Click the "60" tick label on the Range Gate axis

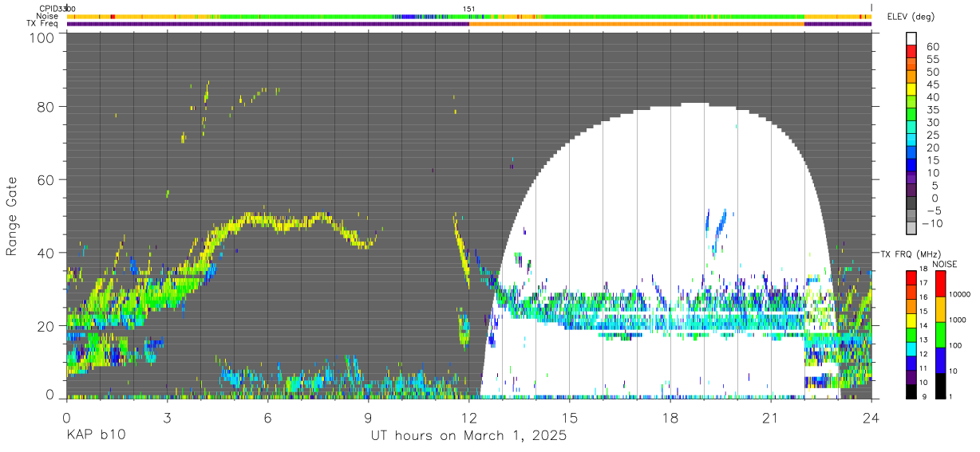pyautogui.click(x=45, y=179)
